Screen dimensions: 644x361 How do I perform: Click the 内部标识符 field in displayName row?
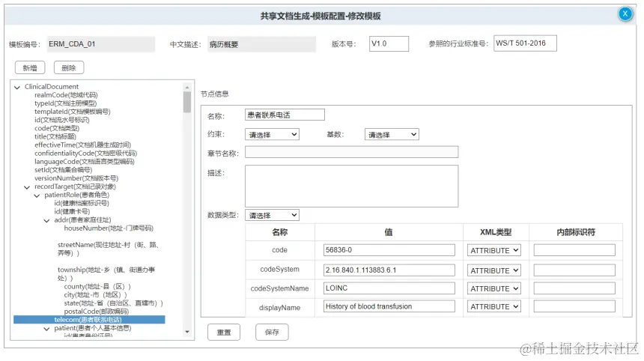(574, 306)
